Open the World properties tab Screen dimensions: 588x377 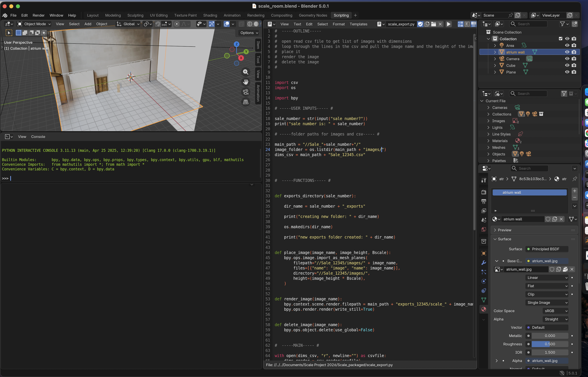(x=484, y=229)
